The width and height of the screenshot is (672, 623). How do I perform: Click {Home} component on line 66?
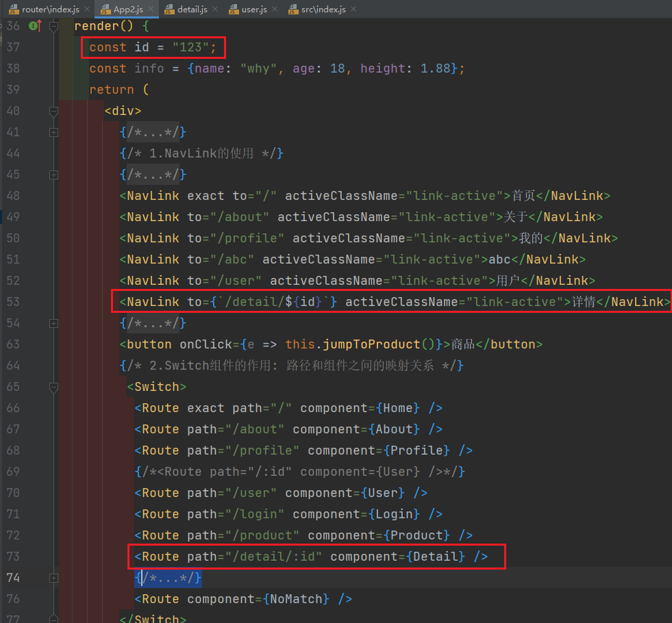pos(398,408)
